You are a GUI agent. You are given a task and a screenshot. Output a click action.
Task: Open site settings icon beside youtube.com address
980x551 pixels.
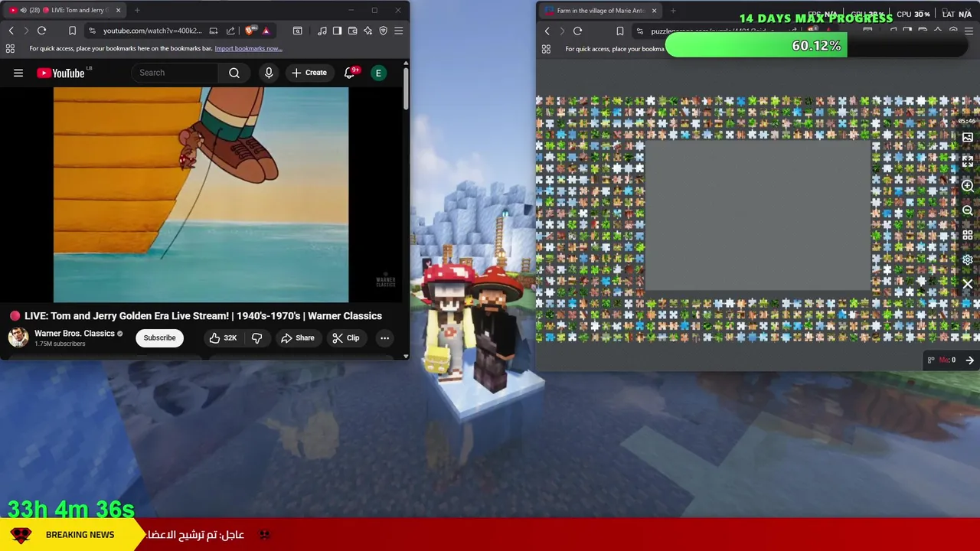(92, 31)
